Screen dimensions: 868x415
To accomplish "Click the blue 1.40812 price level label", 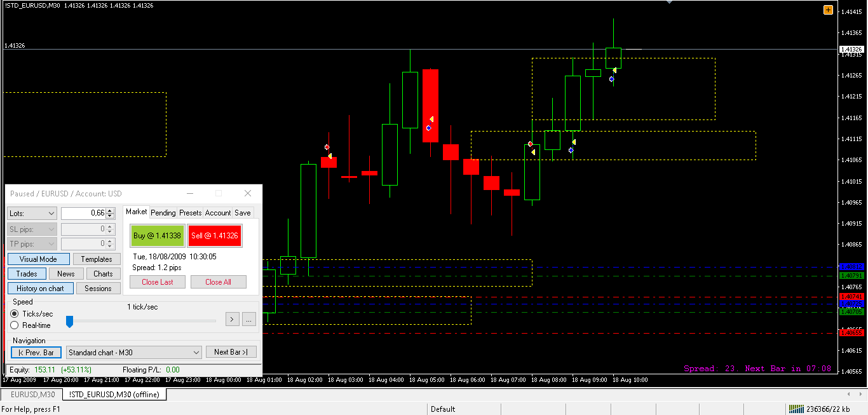I will click(x=851, y=267).
